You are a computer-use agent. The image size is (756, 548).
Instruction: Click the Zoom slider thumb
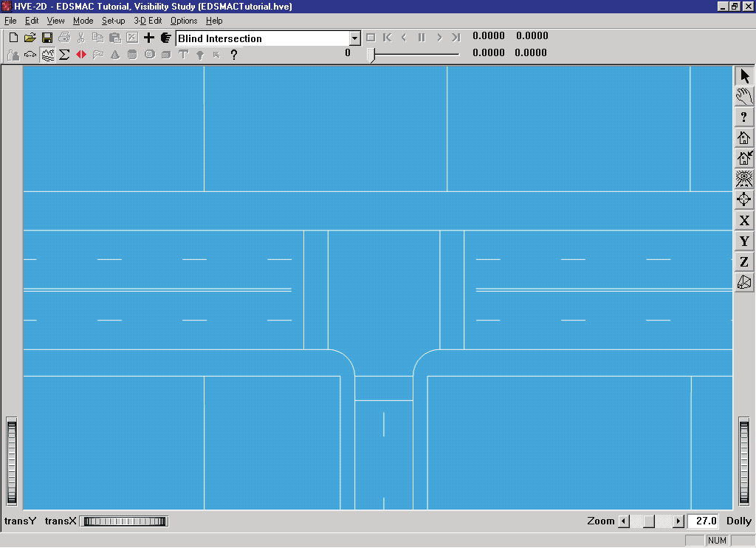(649, 521)
